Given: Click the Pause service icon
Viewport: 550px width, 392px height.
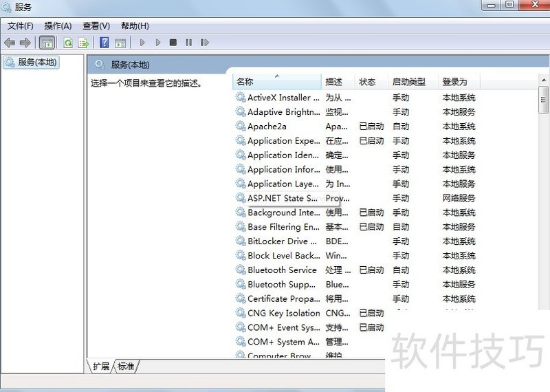Looking at the screenshot, I should 188,43.
